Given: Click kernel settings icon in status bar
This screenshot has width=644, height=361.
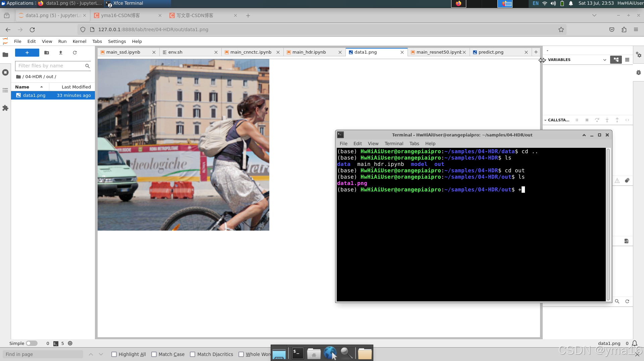Looking at the screenshot, I should pos(70,344).
